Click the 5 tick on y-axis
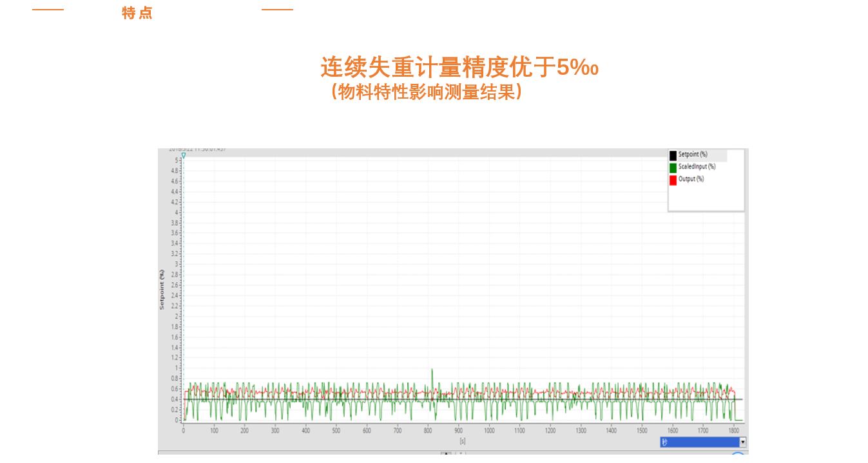 (x=176, y=160)
